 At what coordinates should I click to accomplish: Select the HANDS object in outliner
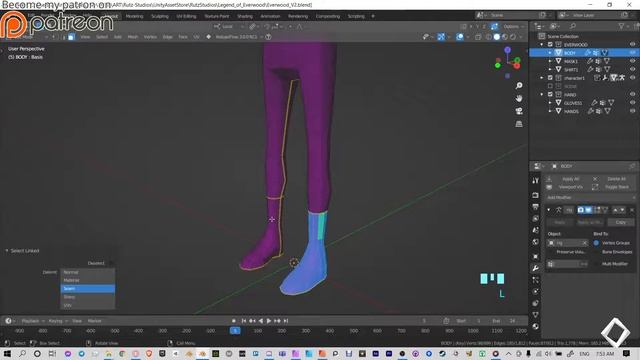coord(571,111)
